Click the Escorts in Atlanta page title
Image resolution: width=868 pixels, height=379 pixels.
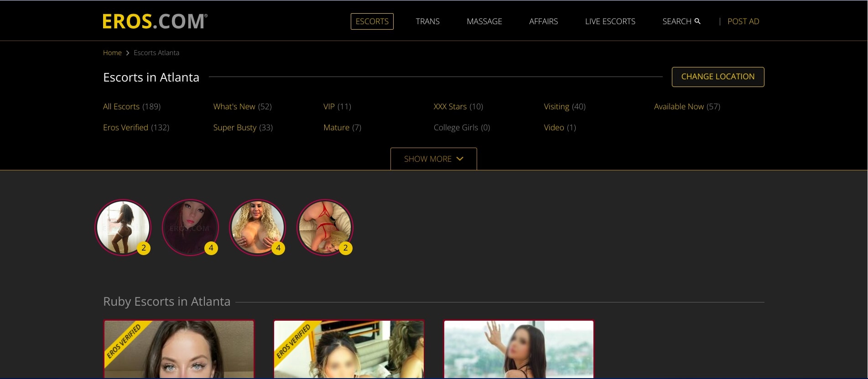point(151,77)
